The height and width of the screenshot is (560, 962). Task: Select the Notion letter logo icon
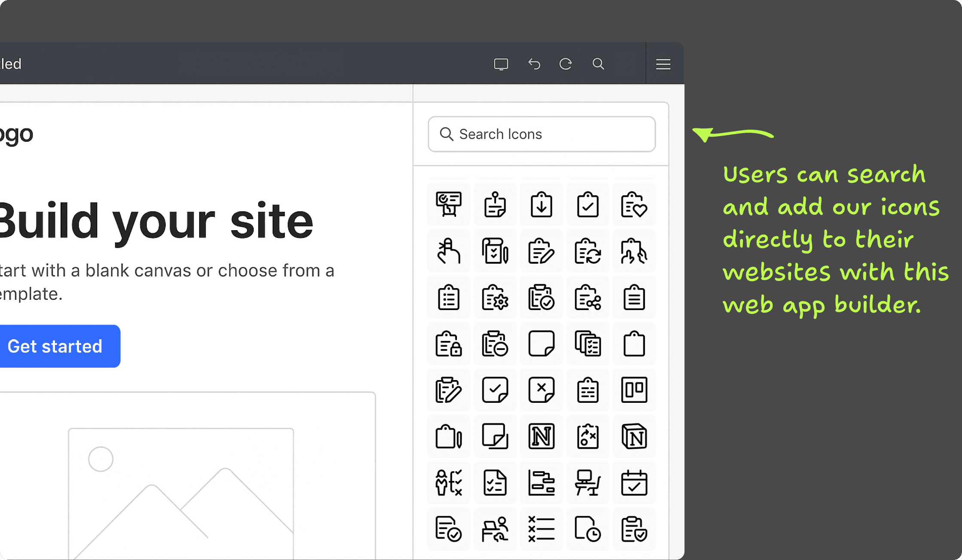[542, 437]
